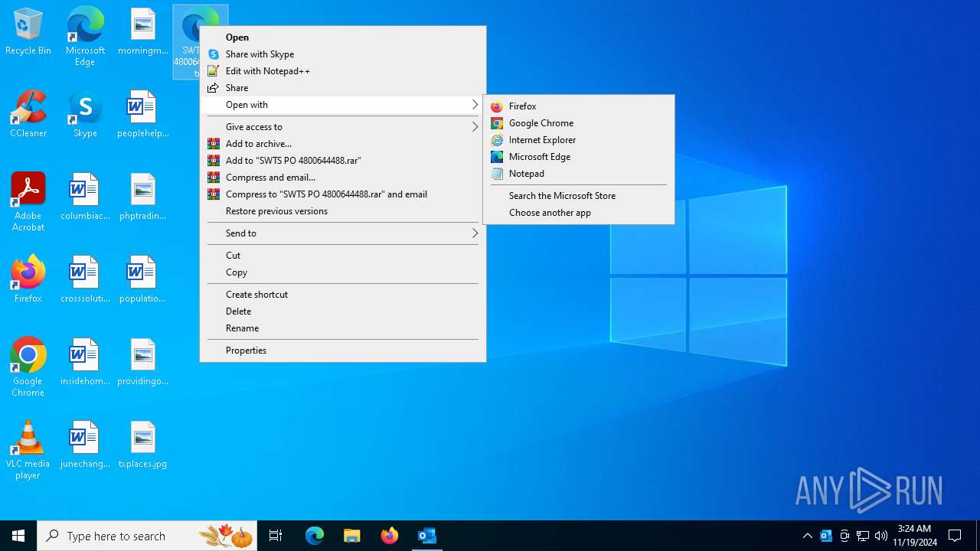
Task: Choose Restore previous versions
Action: [343, 211]
